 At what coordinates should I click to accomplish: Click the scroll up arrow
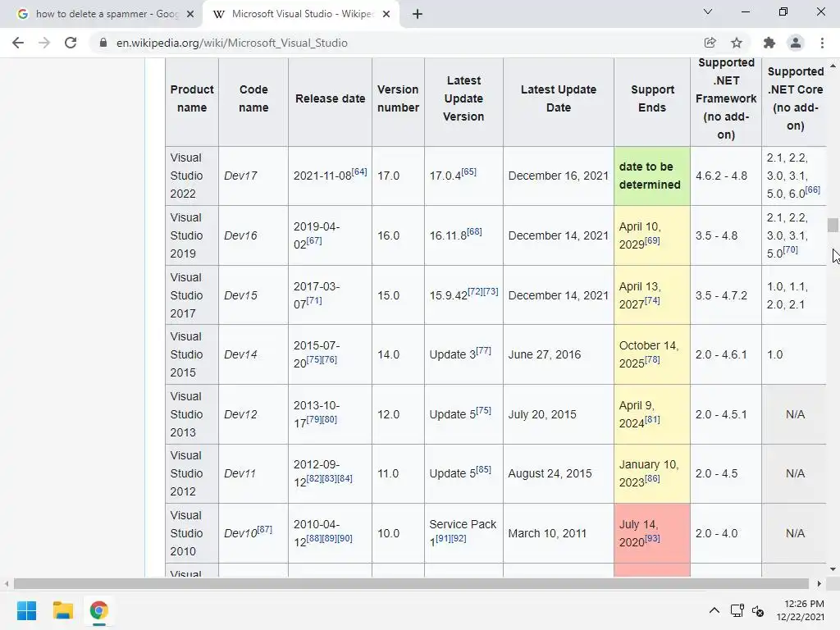pyautogui.click(x=833, y=66)
